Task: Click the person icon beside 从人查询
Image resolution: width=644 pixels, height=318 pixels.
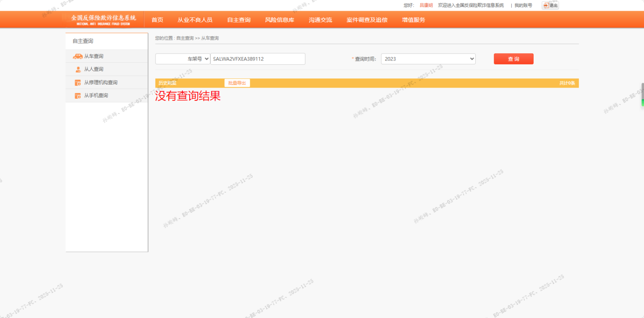Action: (x=78, y=70)
